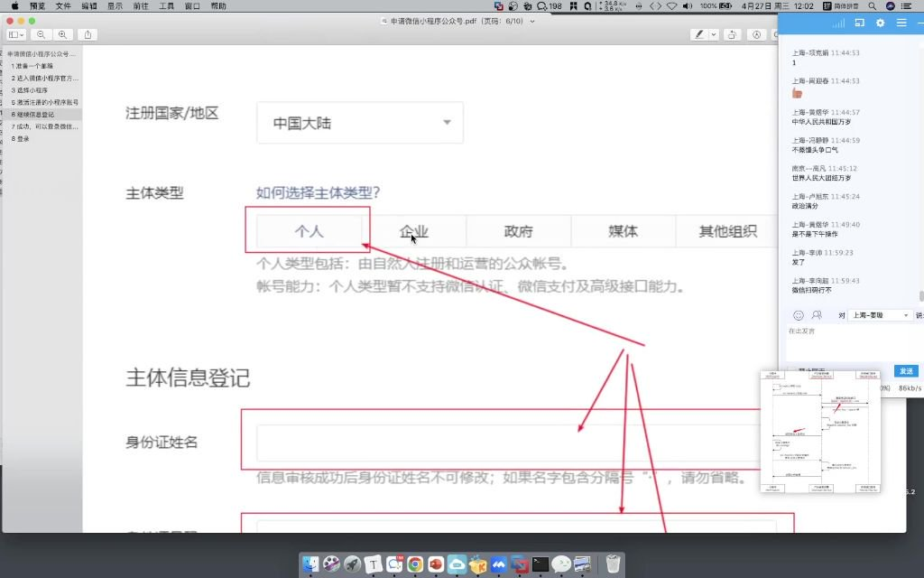Click the zoom out magnifier in Preview toolbar
The image size is (924, 578).
click(x=41, y=35)
